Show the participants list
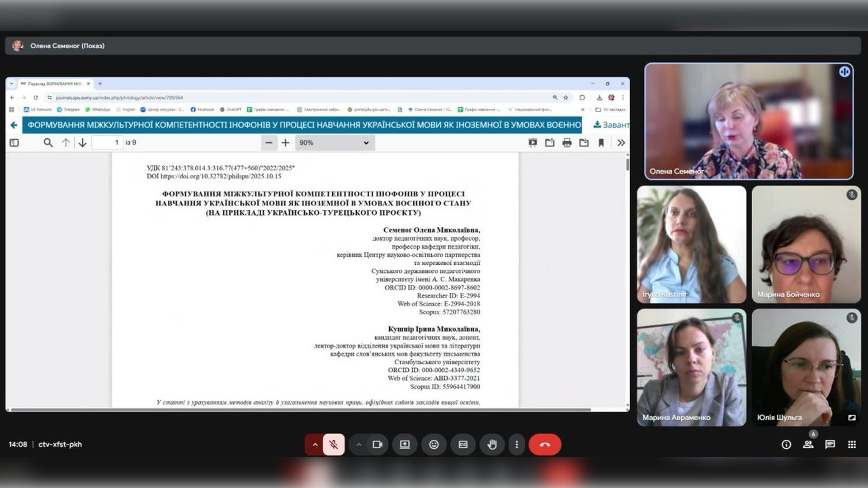The width and height of the screenshot is (868, 488). click(x=808, y=445)
